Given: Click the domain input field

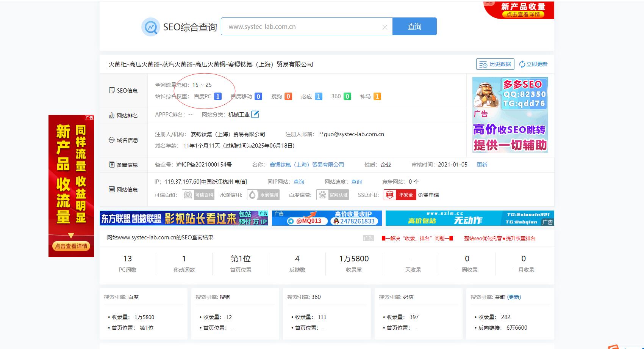Looking at the screenshot, I should [306, 27].
